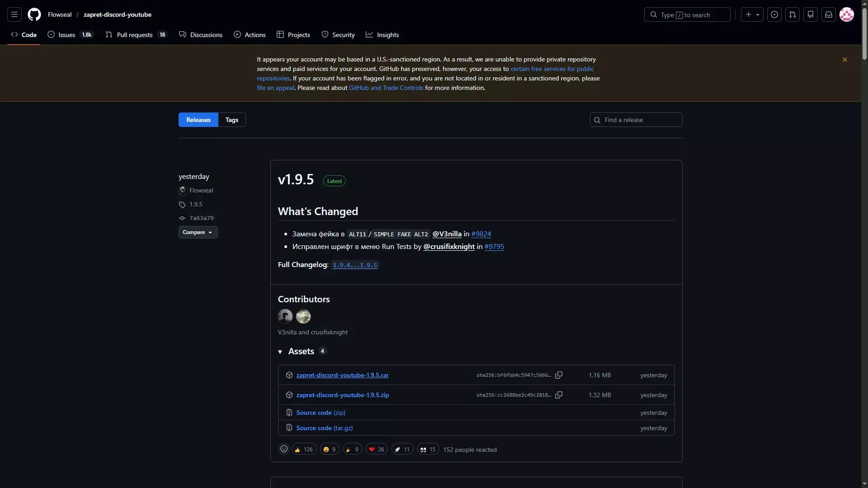Copy SHA256 of the .zip asset

(559, 395)
